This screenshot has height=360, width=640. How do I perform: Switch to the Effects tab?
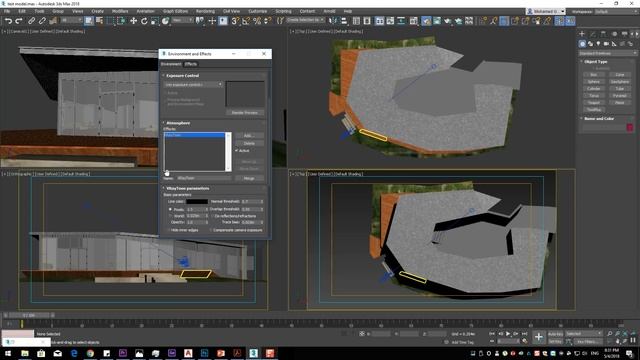(191, 64)
